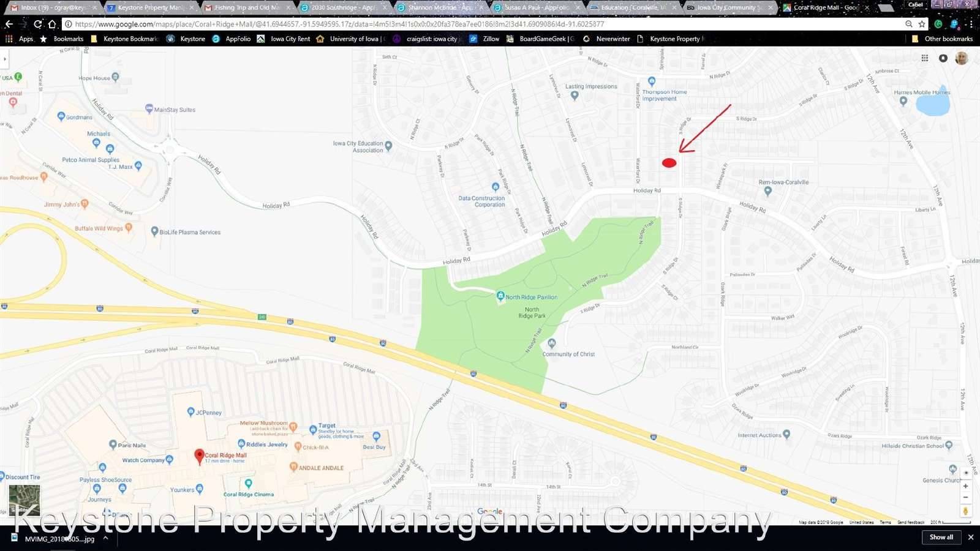980x551 pixels.
Task: Select the Iowa City Education Association pin
Action: (x=388, y=146)
